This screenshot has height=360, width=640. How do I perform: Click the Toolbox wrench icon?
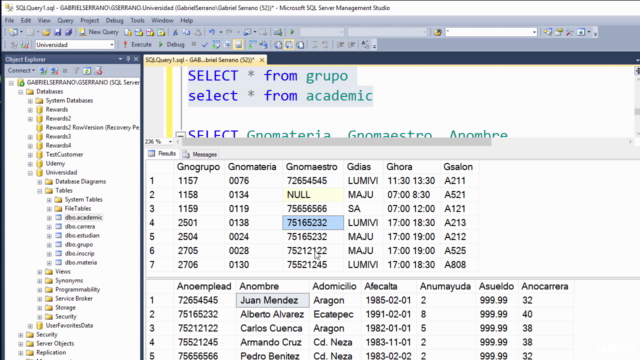(x=570, y=32)
